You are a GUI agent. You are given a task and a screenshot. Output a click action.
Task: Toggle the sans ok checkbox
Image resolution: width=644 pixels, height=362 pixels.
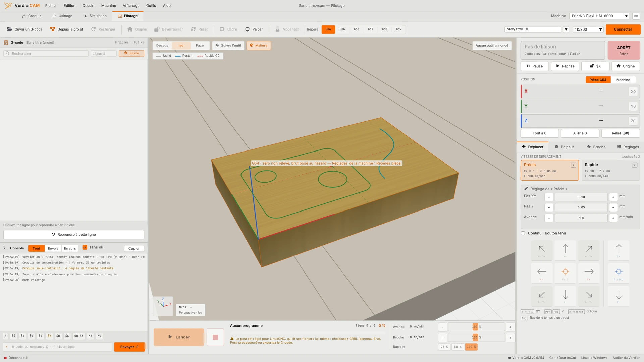[85, 247]
